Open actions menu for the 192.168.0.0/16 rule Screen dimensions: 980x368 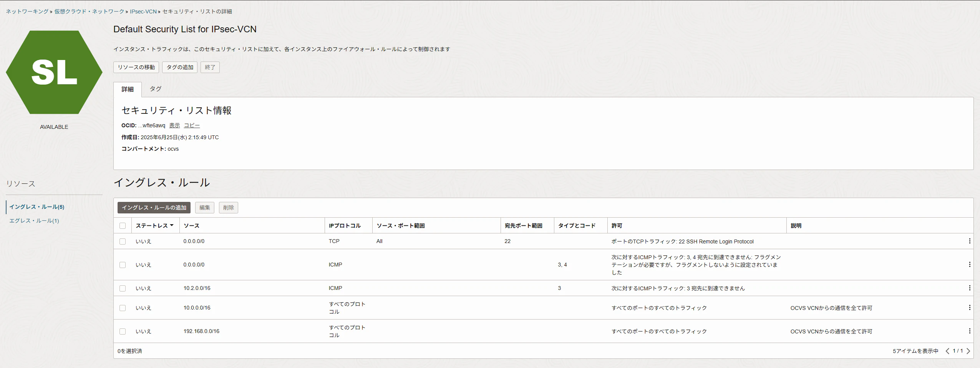[969, 331]
